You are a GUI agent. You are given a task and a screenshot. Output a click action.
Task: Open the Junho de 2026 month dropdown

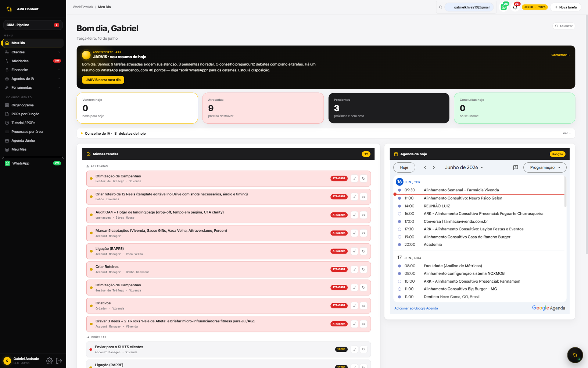pos(464,167)
